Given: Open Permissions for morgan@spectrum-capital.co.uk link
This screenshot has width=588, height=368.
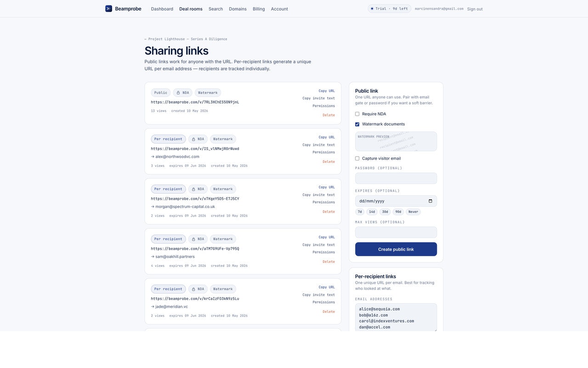Looking at the screenshot, I should click(324, 202).
